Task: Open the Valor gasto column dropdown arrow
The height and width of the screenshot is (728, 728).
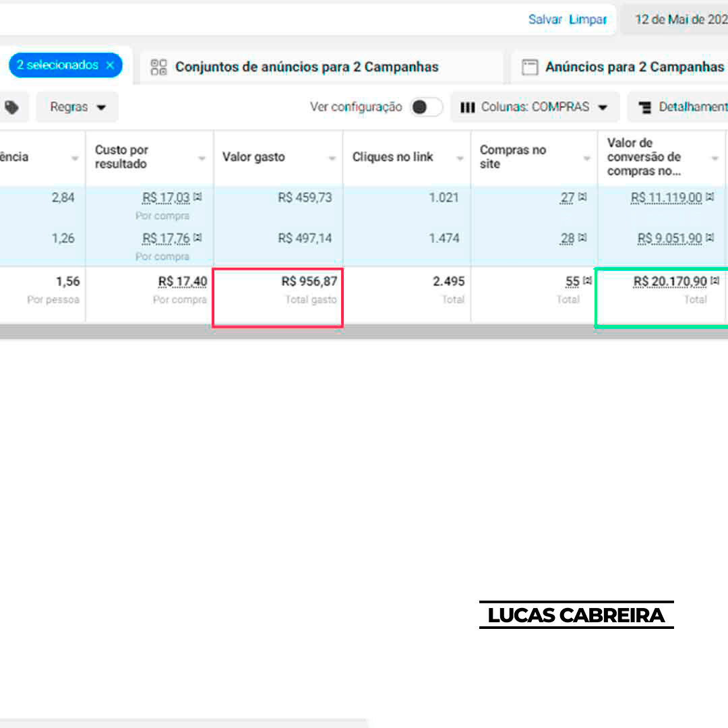Action: tap(332, 158)
